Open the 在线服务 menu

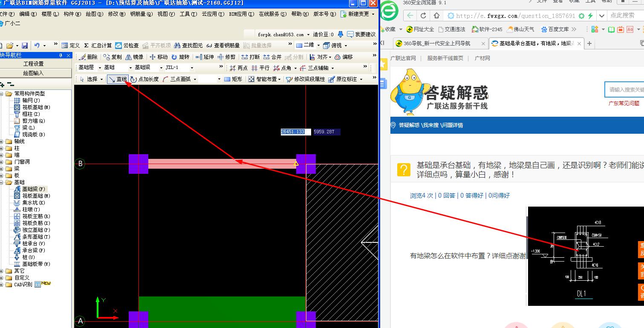(x=273, y=14)
